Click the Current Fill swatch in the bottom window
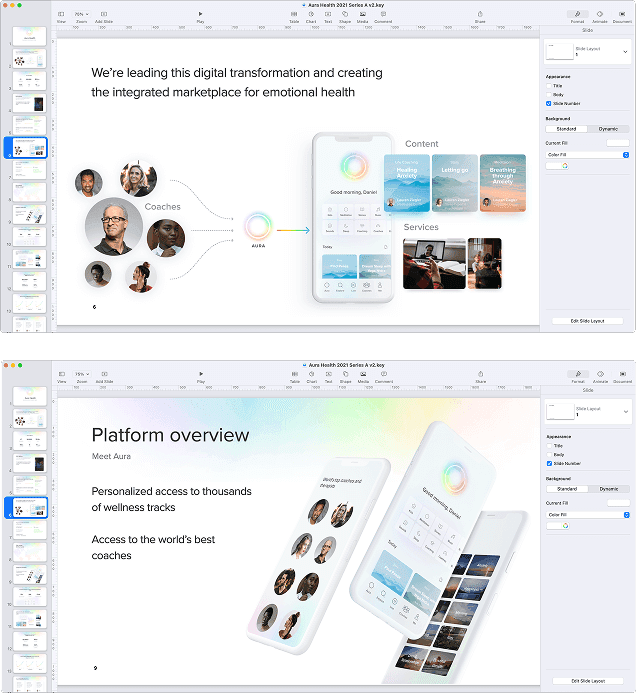637x694 pixels. tap(618, 503)
